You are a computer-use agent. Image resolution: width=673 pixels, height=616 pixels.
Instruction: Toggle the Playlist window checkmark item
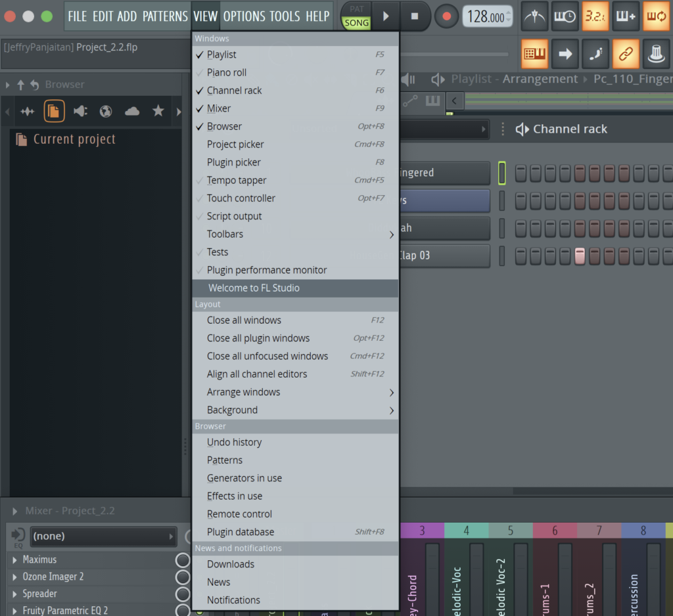pos(221,55)
